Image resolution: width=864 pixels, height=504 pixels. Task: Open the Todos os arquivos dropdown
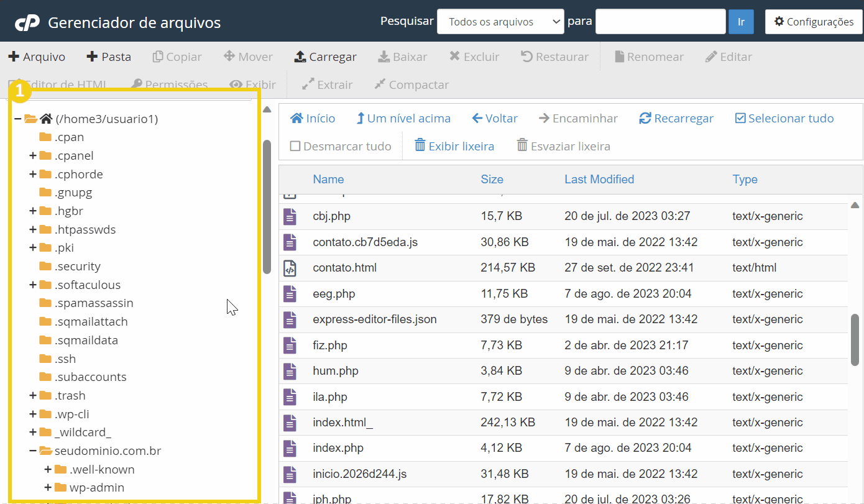coord(500,22)
